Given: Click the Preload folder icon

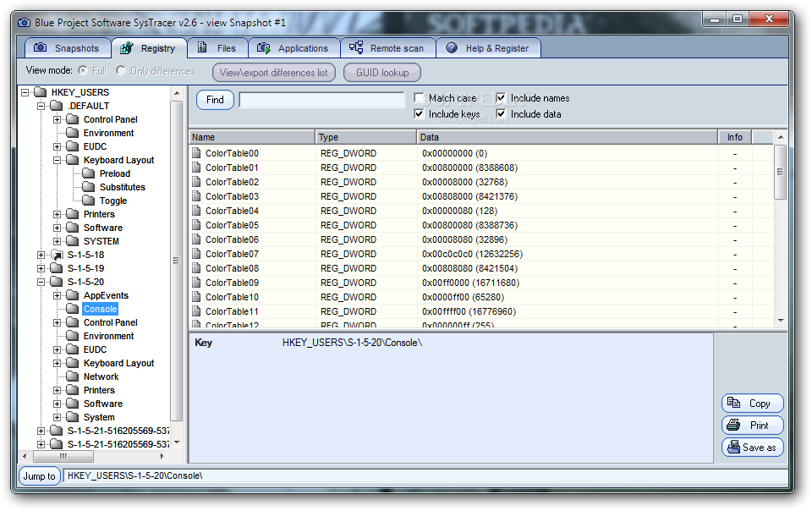Looking at the screenshot, I should [89, 173].
